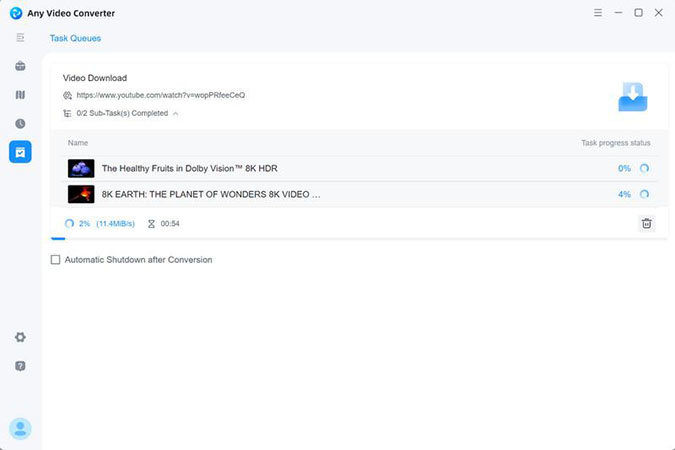The height and width of the screenshot is (450, 675).
Task: Open the Library sidebar icon
Action: click(x=20, y=95)
